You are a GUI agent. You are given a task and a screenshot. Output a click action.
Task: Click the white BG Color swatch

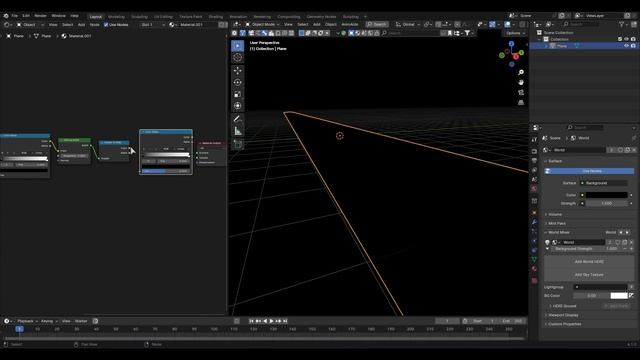[619, 296]
